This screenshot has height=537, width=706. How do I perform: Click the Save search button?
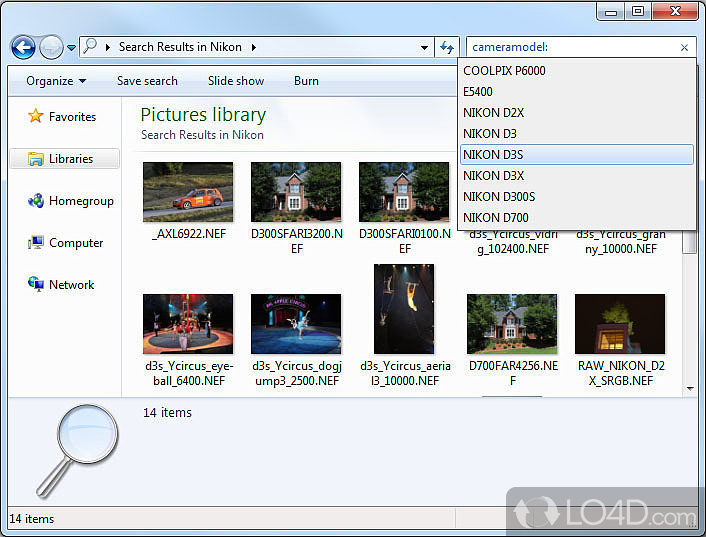click(x=147, y=81)
